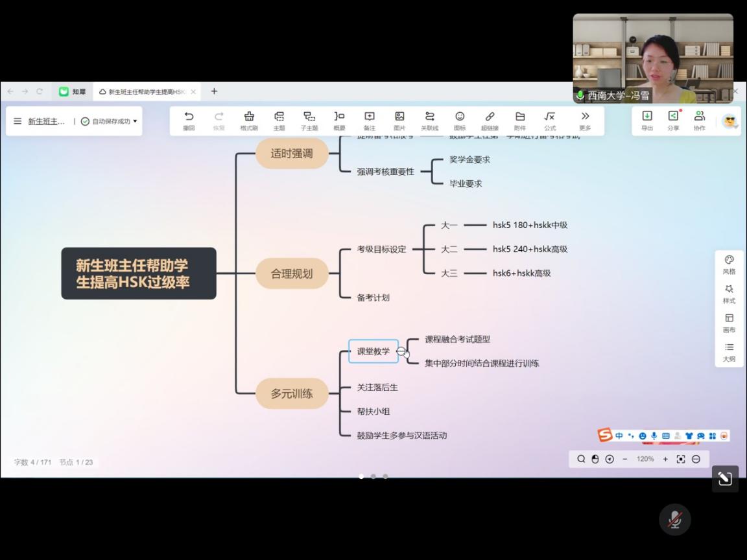Viewport: 747px width, 560px height.
Task: Unmute the microphone in the meeting
Action: click(x=675, y=519)
